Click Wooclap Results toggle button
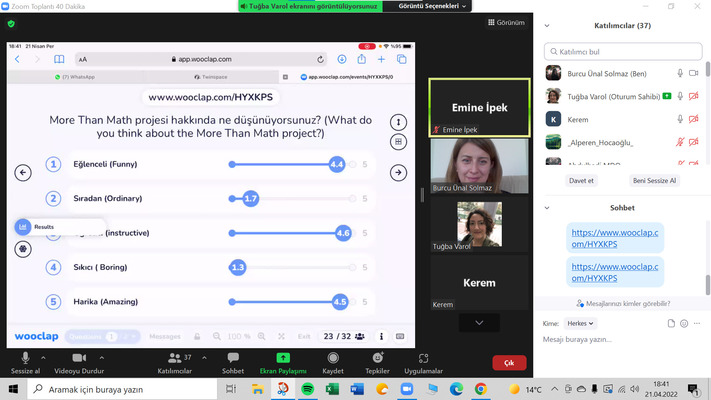This screenshot has width=711, height=400. (23, 227)
